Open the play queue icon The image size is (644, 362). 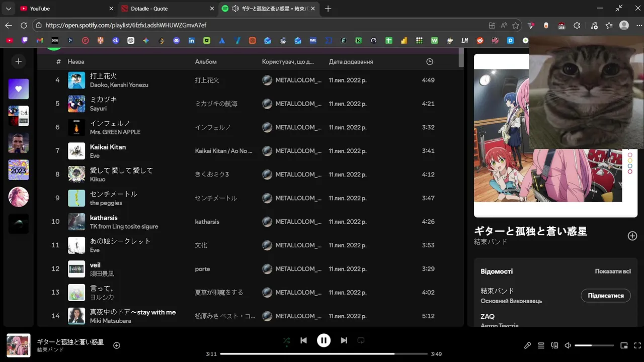coord(541,345)
